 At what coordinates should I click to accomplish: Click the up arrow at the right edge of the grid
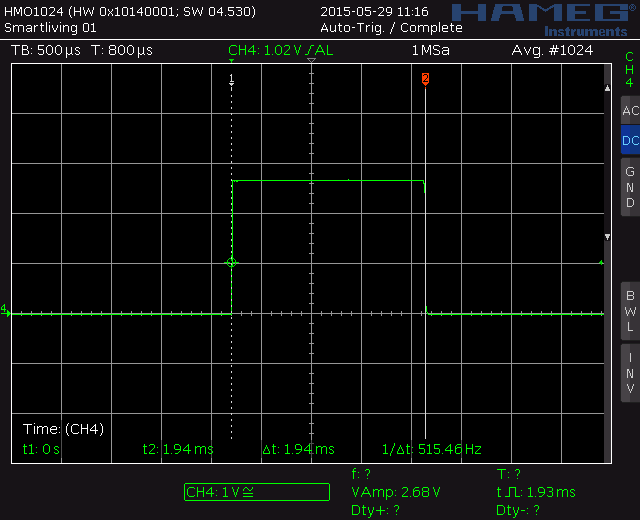(x=609, y=89)
